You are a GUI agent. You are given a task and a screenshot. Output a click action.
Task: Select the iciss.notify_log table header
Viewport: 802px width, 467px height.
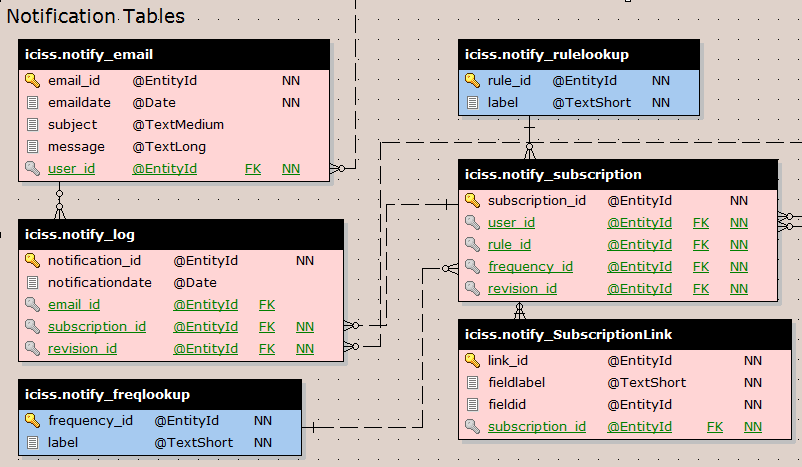point(181,234)
